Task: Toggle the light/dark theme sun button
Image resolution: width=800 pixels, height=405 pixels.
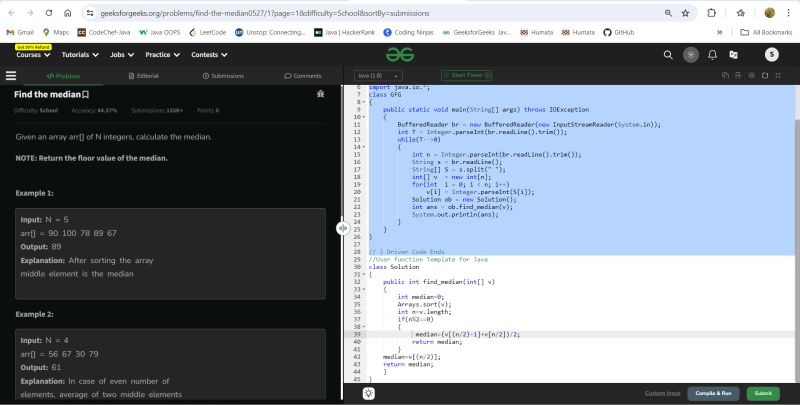Action: 690,54
